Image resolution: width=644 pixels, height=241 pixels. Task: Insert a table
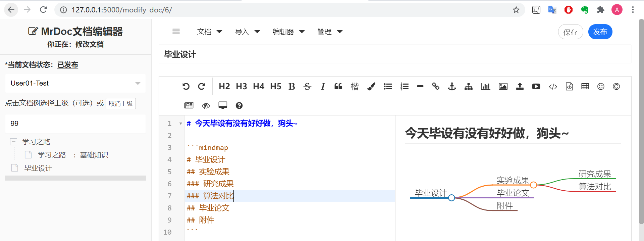(x=585, y=86)
